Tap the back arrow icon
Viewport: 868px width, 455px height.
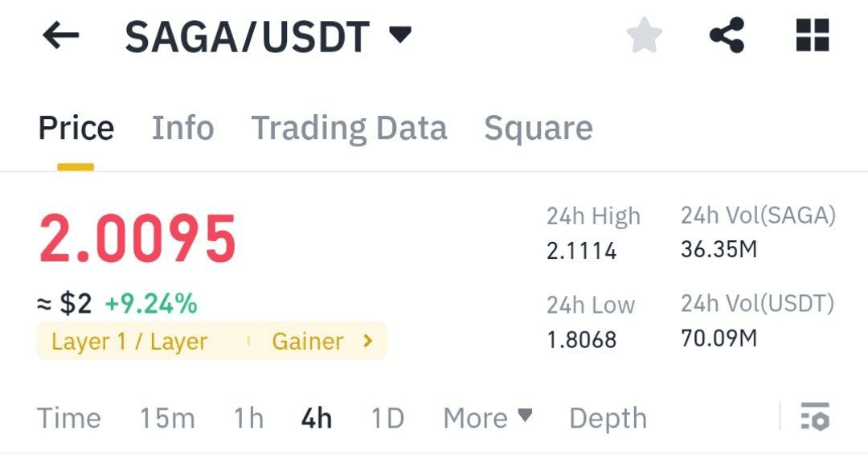pyautogui.click(x=61, y=36)
